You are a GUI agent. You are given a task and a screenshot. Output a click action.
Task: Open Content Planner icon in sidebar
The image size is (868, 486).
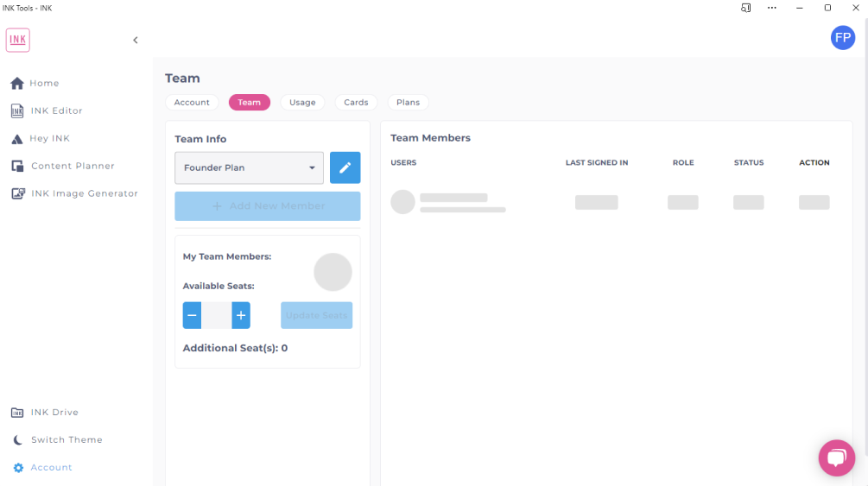pos(18,166)
